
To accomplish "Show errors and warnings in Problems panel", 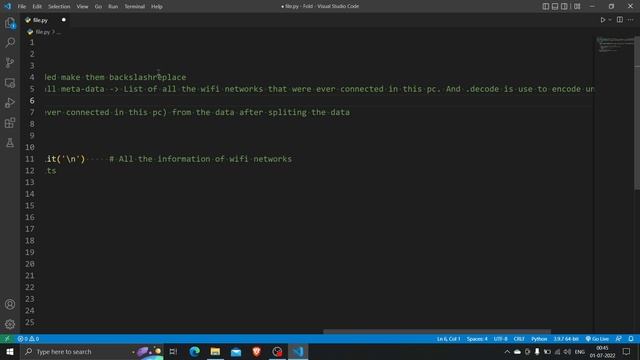I will click(28, 339).
